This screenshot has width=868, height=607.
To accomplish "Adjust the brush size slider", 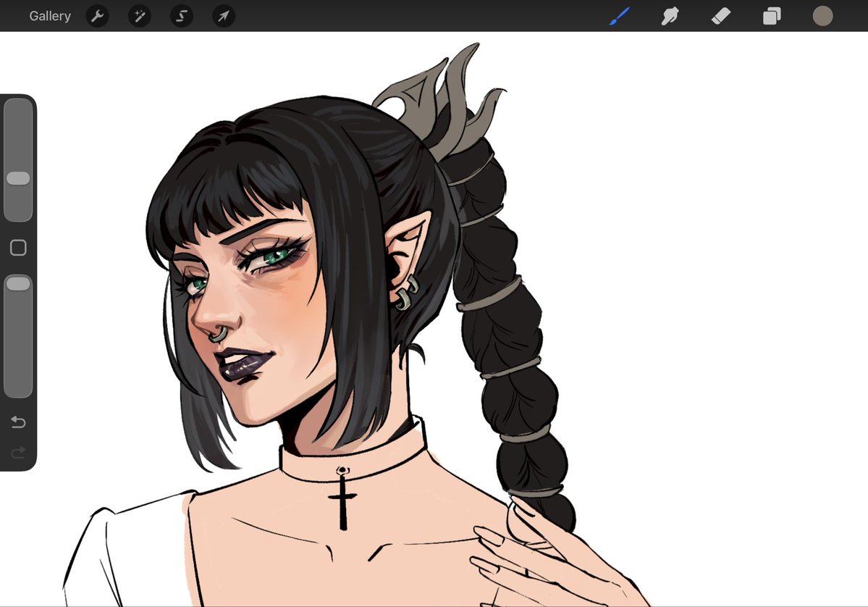I will (x=18, y=160).
